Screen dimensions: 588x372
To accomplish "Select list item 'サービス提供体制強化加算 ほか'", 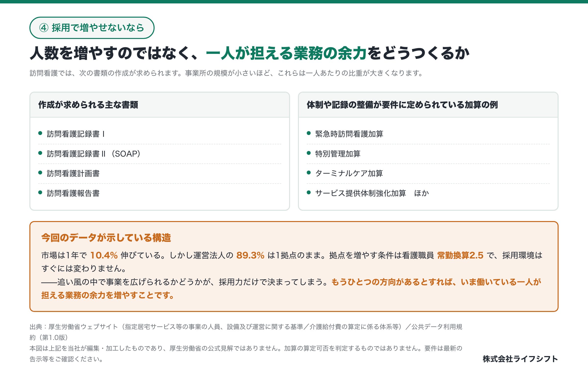I will pos(428,193).
